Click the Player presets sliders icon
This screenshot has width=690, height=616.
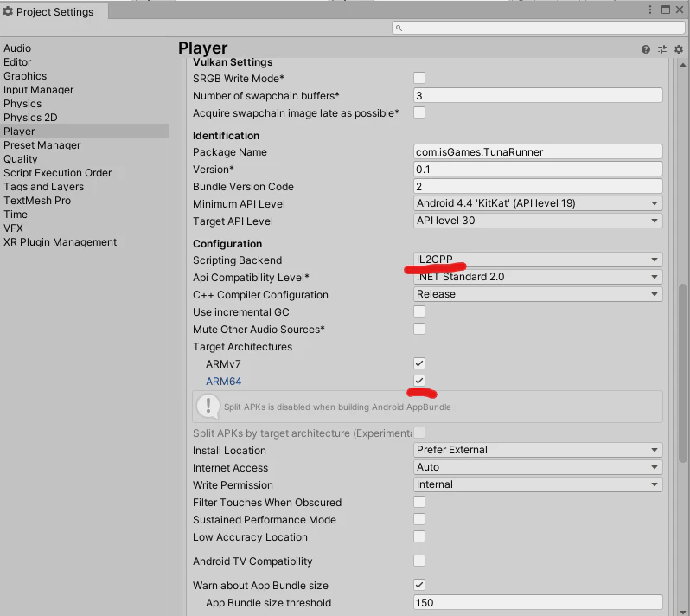[x=662, y=49]
